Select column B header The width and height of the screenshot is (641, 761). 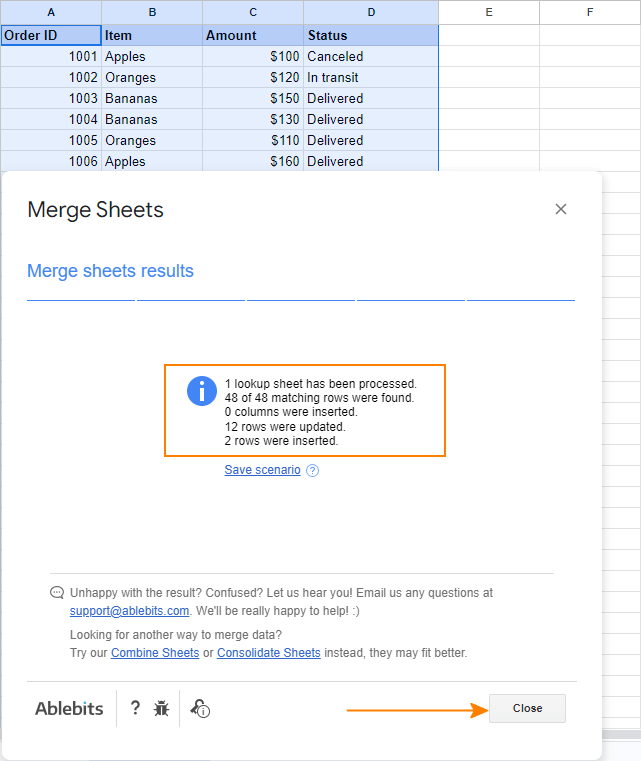152,12
